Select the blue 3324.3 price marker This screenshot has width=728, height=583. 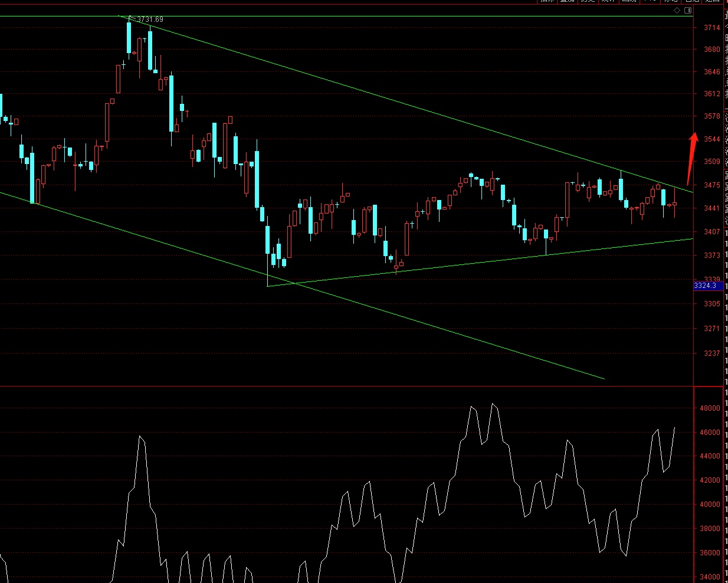coord(708,286)
